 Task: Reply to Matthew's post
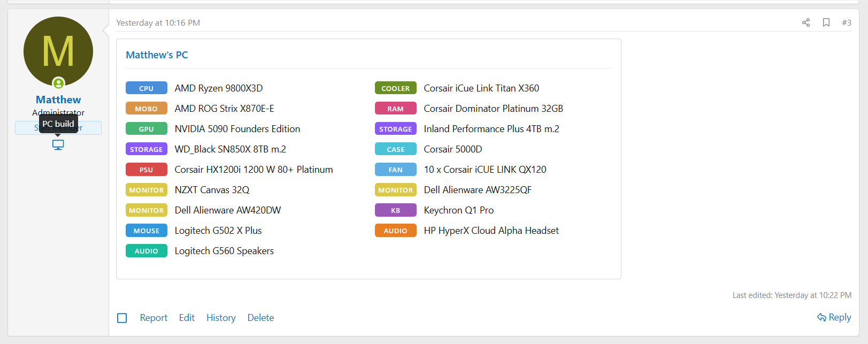pos(834,317)
